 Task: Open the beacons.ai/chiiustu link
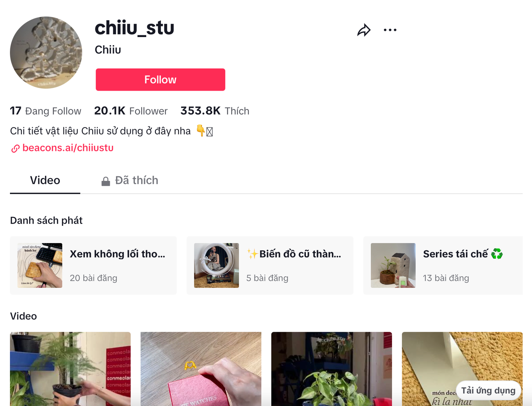(68, 148)
